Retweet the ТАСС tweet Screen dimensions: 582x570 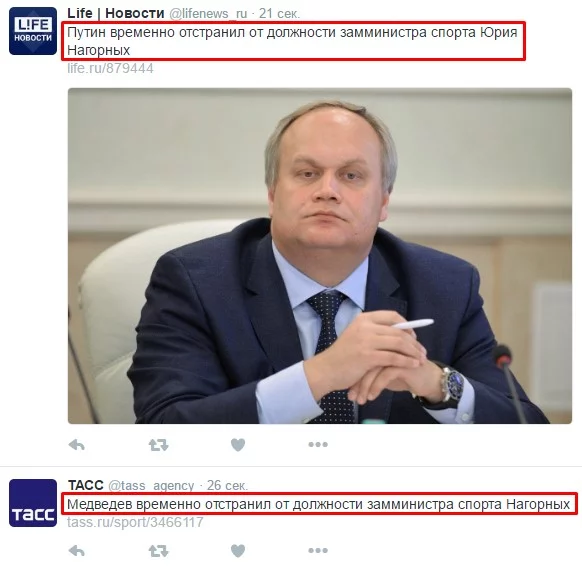tap(158, 551)
